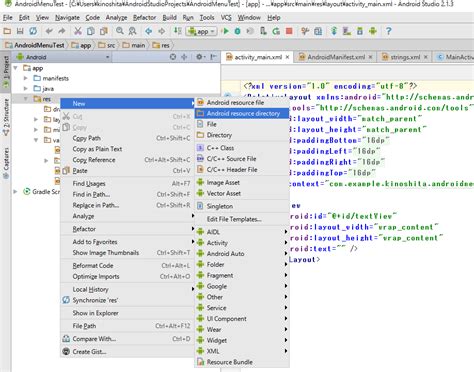Click the Copy icon in toolbar
The image size is (474, 372).
[x=91, y=31]
